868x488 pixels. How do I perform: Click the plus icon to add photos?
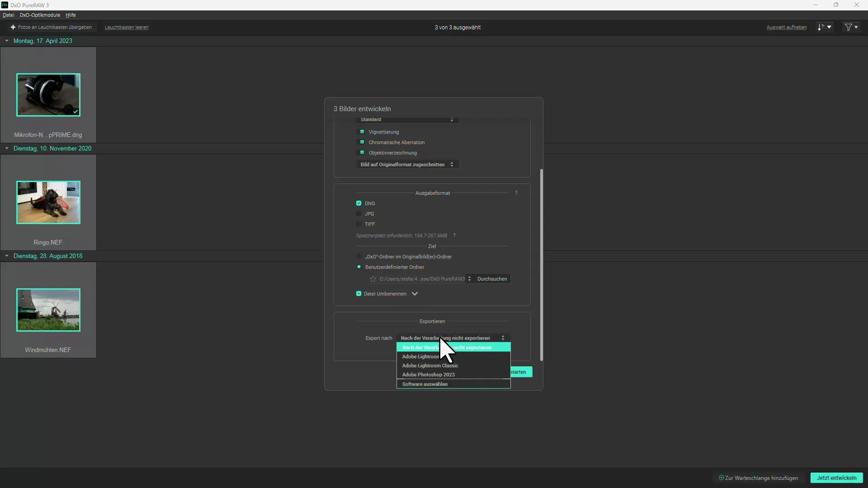pyautogui.click(x=13, y=28)
